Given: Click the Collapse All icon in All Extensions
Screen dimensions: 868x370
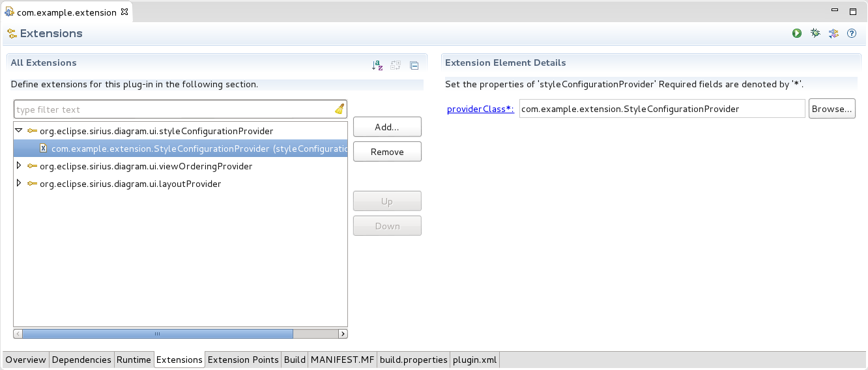Looking at the screenshot, I should tap(414, 64).
